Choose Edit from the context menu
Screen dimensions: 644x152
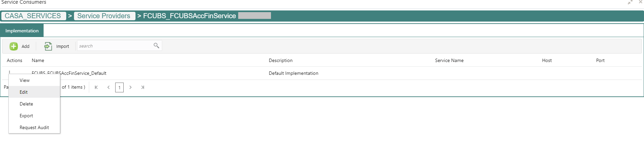click(x=34, y=92)
